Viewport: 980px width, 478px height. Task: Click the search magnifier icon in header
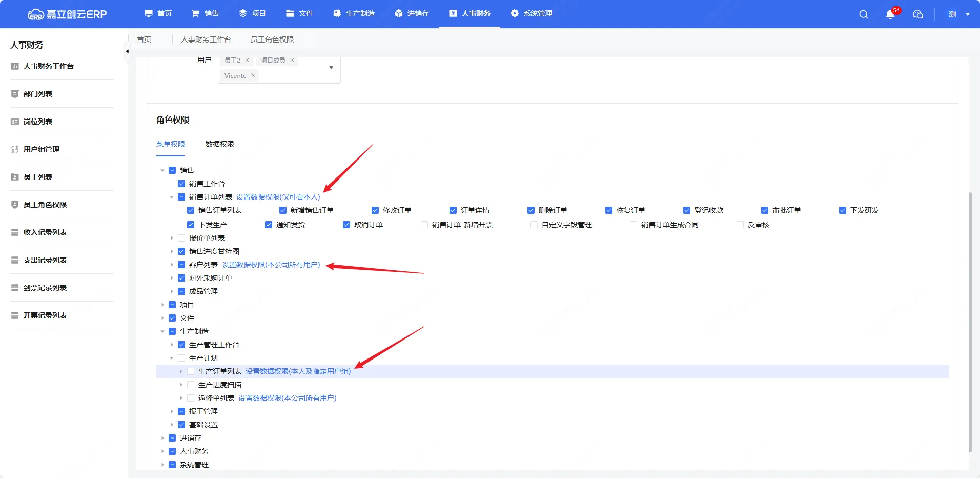click(864, 14)
